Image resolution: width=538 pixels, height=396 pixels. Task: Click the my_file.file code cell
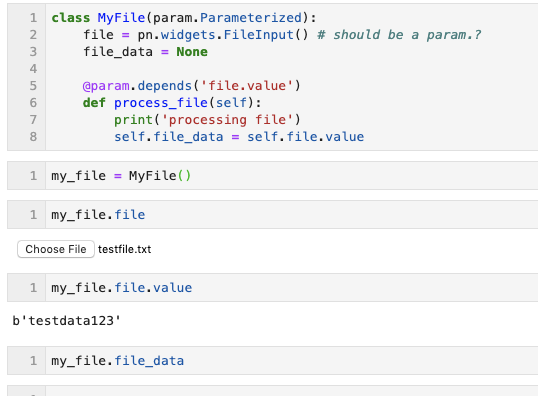272,215
